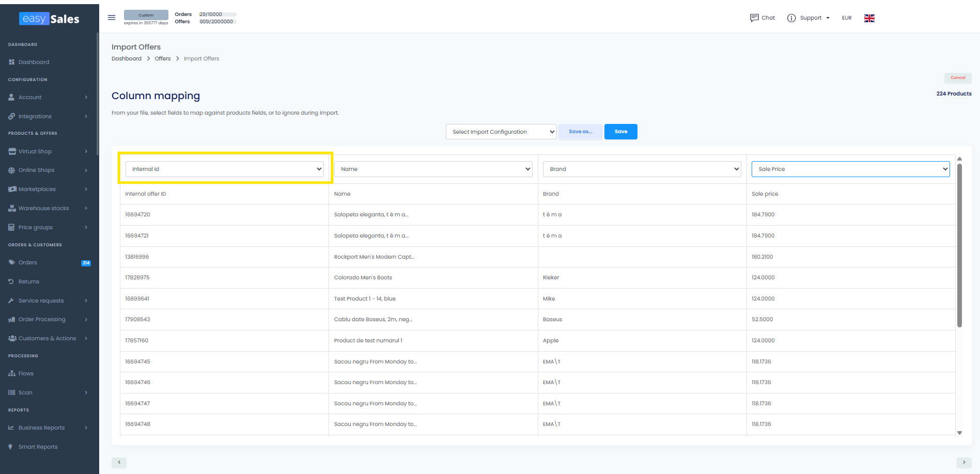
Task: Click the Service requests wrench icon
Action: 11,301
